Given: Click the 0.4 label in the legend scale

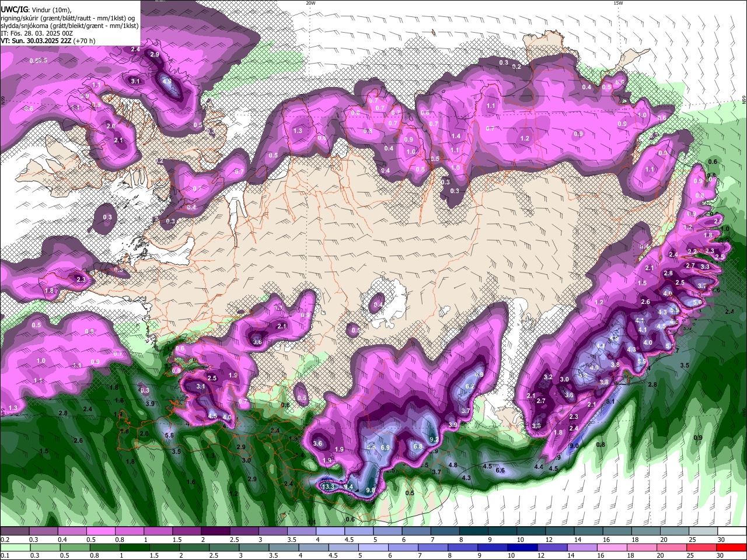Looking at the screenshot, I should pyautogui.click(x=62, y=540).
